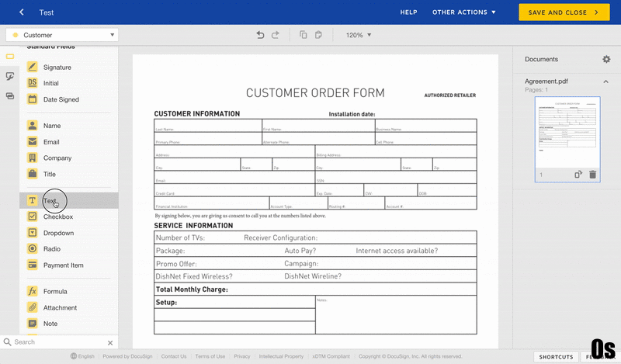This screenshot has width=621, height=364.
Task: Click the Undo arrow in toolbar
Action: click(x=261, y=35)
